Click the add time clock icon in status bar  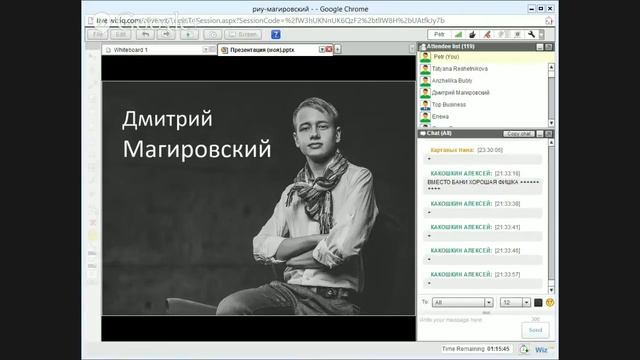(524, 349)
